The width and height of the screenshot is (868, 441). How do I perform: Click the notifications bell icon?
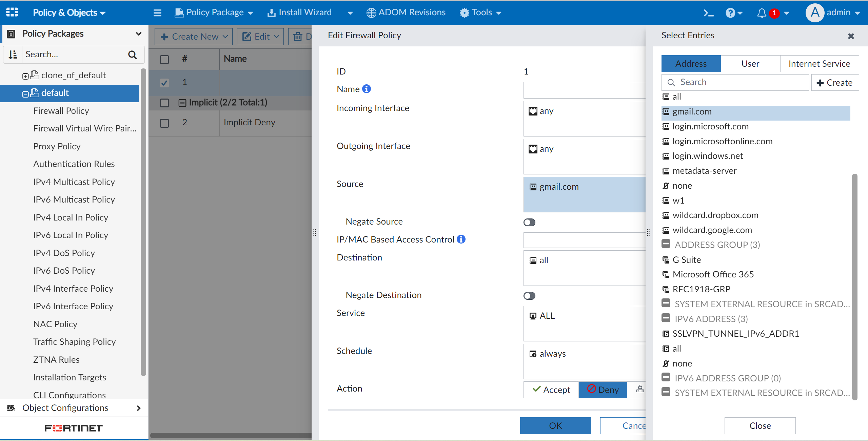(762, 13)
